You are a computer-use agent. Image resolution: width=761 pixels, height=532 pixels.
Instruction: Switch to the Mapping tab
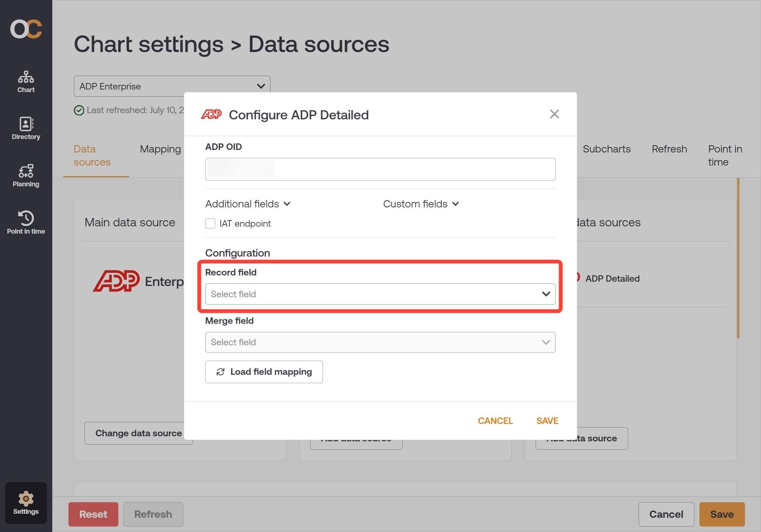click(160, 149)
